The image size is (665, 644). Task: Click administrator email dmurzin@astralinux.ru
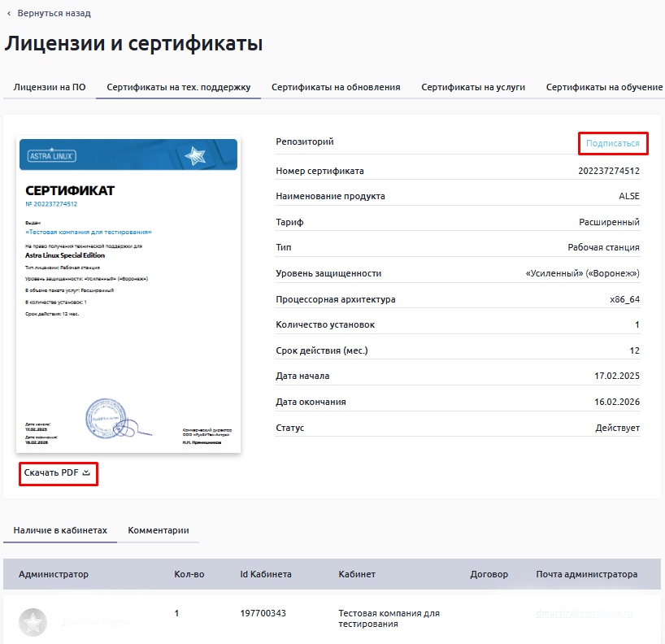coord(584,613)
